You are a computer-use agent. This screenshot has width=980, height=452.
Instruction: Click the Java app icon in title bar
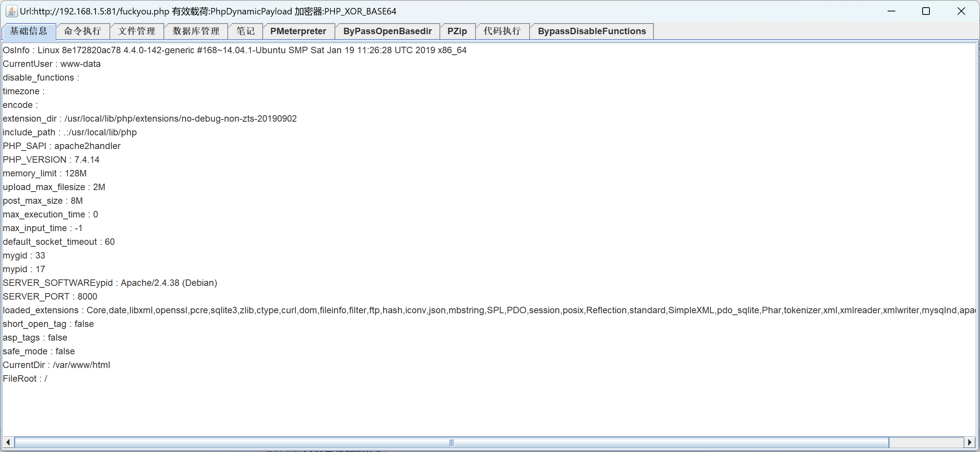coord(11,11)
